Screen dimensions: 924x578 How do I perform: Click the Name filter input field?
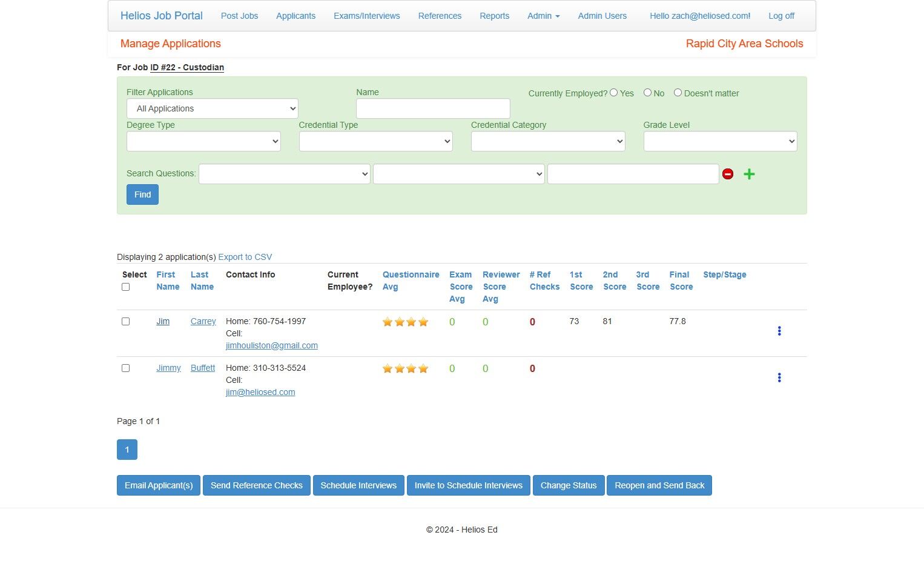[433, 108]
